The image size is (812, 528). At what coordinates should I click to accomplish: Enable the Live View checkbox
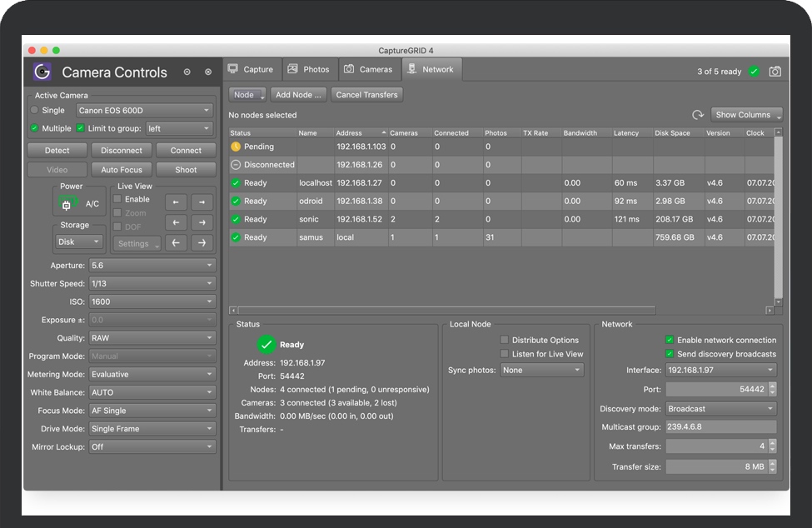(x=117, y=200)
